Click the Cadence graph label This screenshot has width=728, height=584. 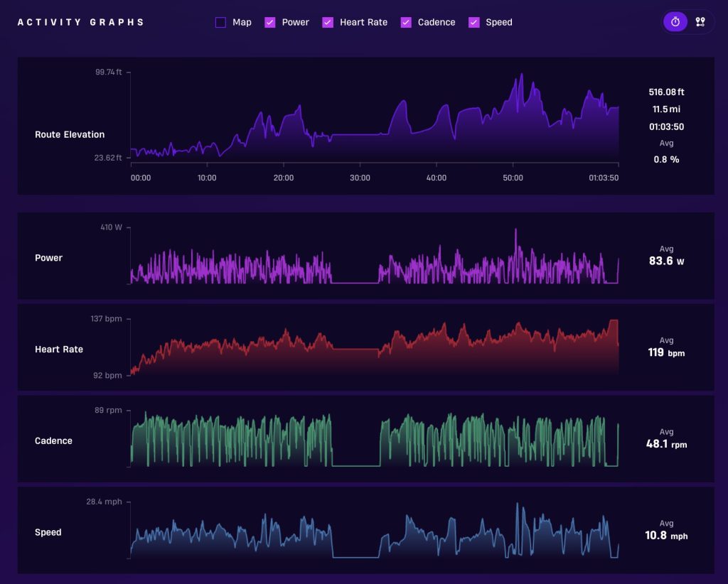point(53,440)
